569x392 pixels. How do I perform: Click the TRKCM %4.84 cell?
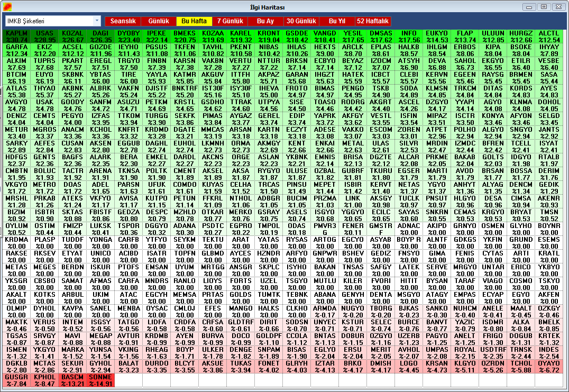tap(465, 92)
